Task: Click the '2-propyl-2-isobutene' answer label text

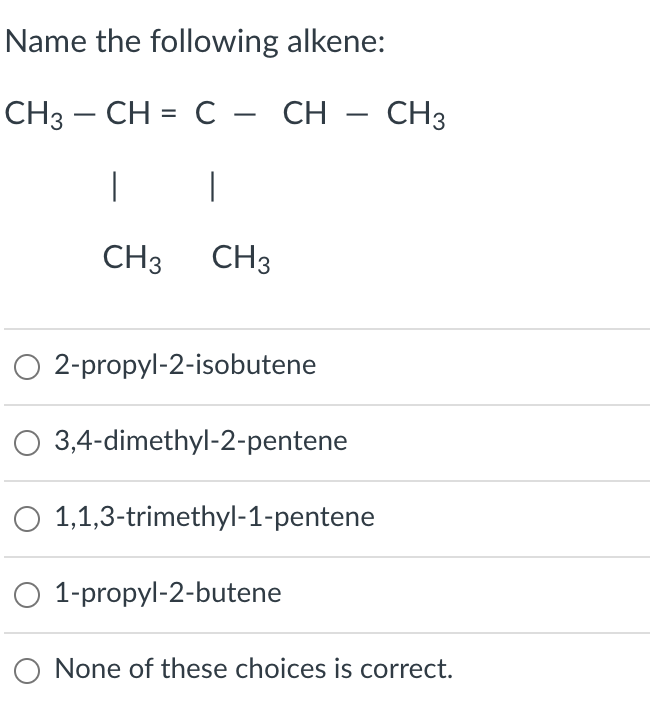Action: (x=185, y=366)
